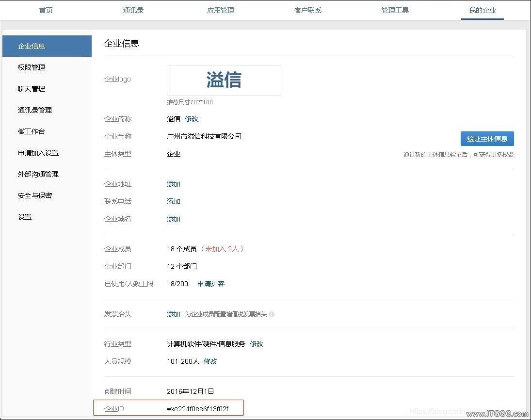
Task: Click the 18/200 usage value
Action: [177, 284]
